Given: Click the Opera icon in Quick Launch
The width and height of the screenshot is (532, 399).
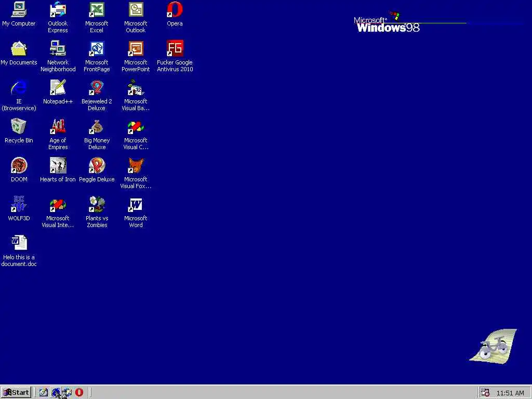Looking at the screenshot, I should (79, 393).
